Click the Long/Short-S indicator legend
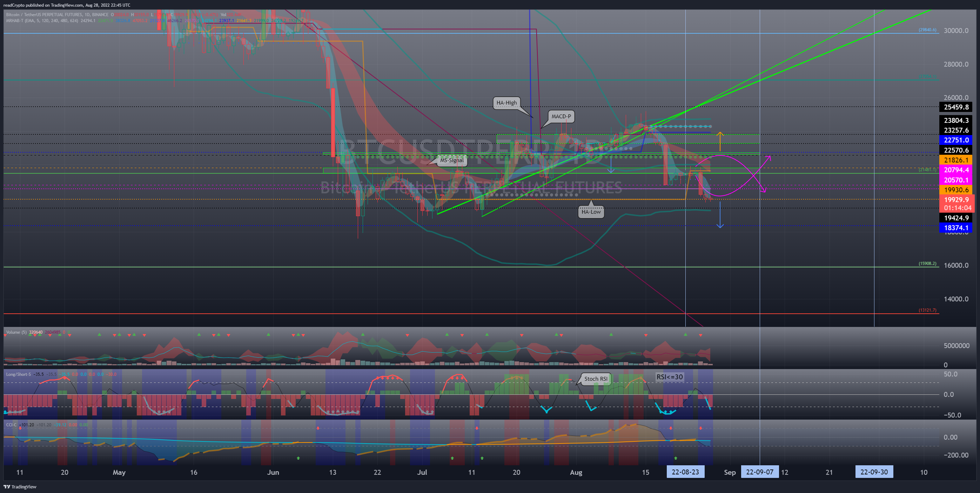 coord(18,374)
